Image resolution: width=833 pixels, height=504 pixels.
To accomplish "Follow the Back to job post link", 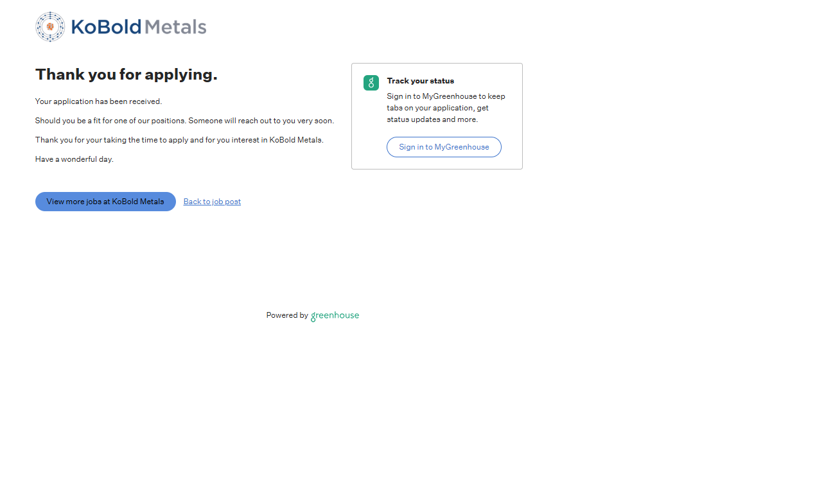I will pyautogui.click(x=212, y=202).
